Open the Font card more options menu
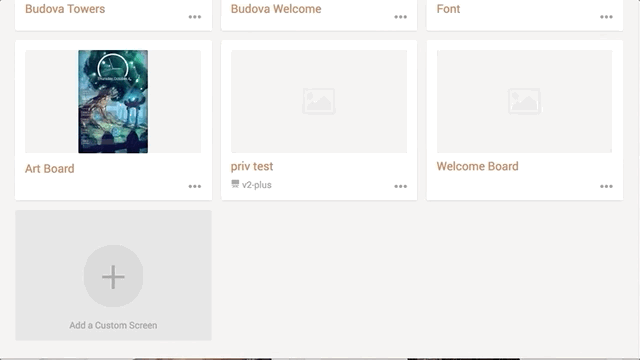This screenshot has height=360, width=640. 606,17
